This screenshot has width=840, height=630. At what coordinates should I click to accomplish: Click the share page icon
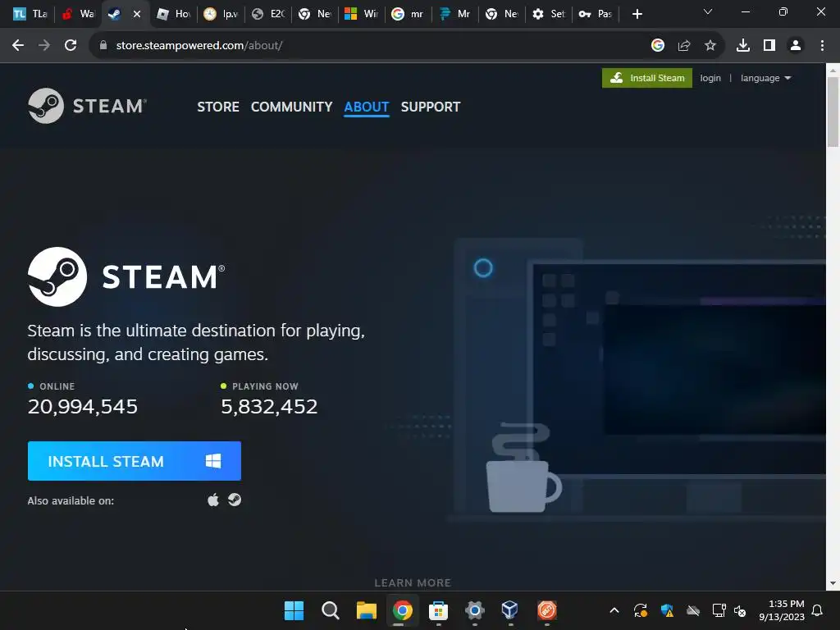click(x=684, y=46)
